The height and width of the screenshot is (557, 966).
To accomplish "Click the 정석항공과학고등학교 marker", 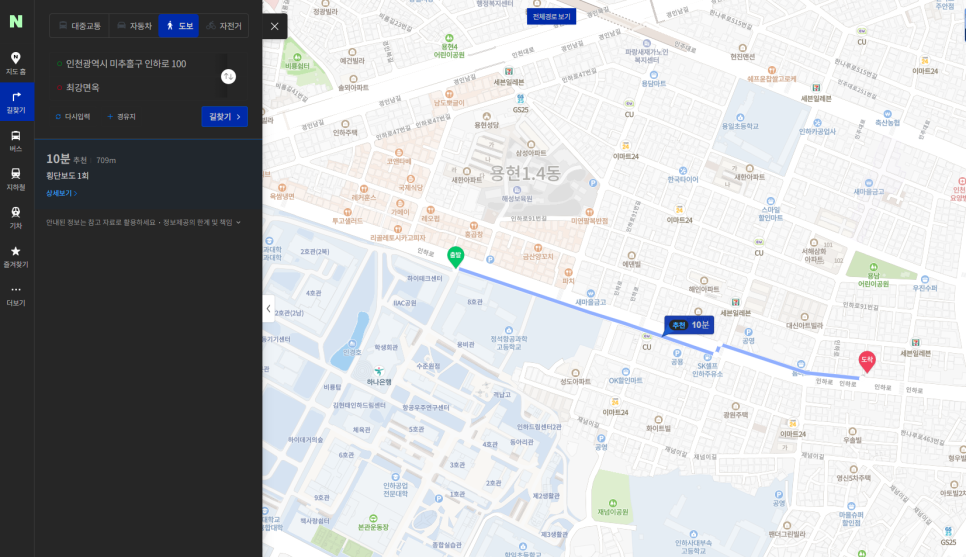I will (508, 331).
